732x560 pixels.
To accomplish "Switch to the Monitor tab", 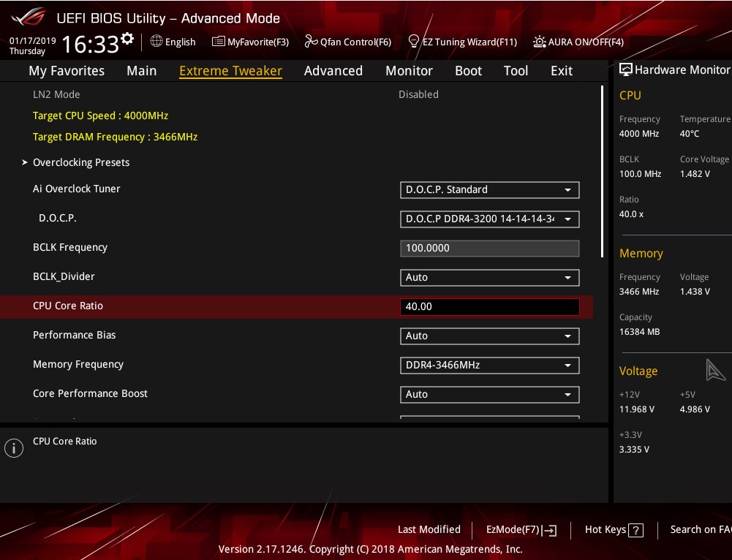I will tap(409, 71).
